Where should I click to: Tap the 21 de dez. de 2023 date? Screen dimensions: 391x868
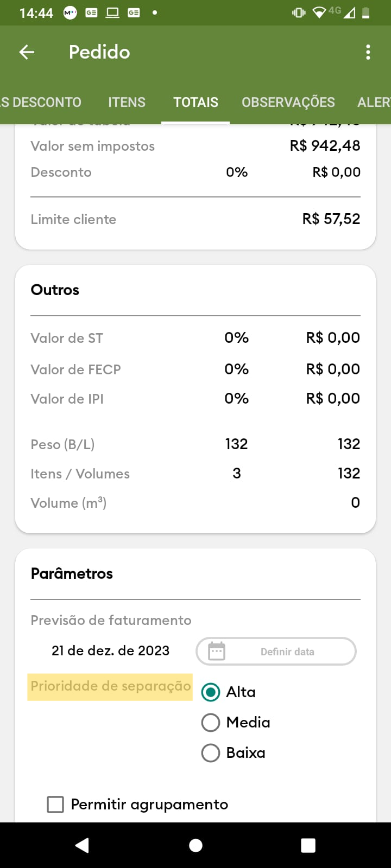pos(110,650)
